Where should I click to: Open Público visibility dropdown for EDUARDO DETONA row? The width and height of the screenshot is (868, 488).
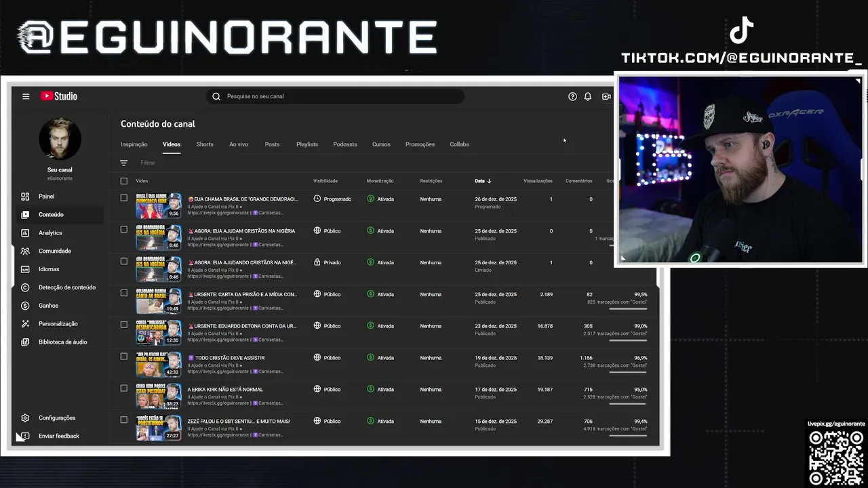coord(327,326)
